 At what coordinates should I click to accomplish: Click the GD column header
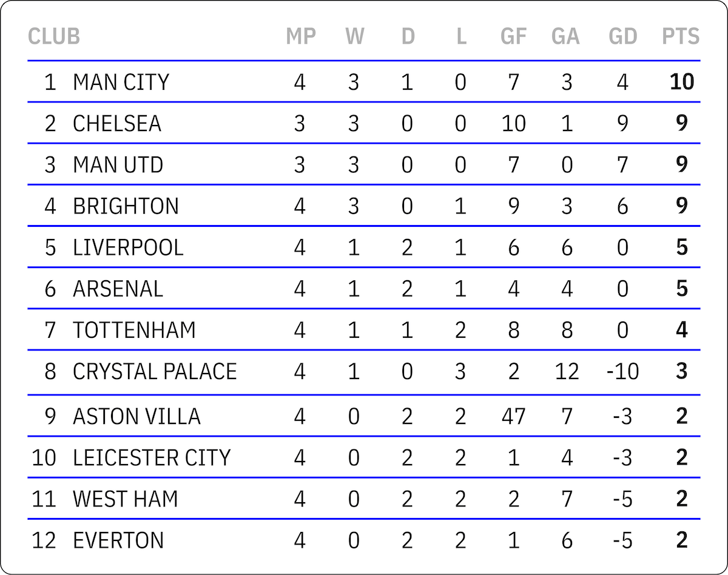pos(623,36)
